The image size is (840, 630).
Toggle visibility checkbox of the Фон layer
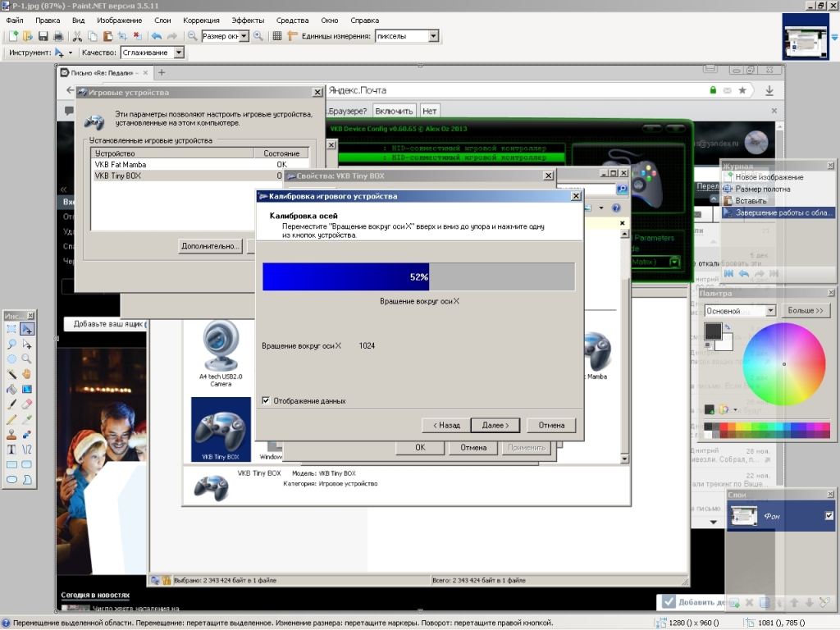click(829, 515)
